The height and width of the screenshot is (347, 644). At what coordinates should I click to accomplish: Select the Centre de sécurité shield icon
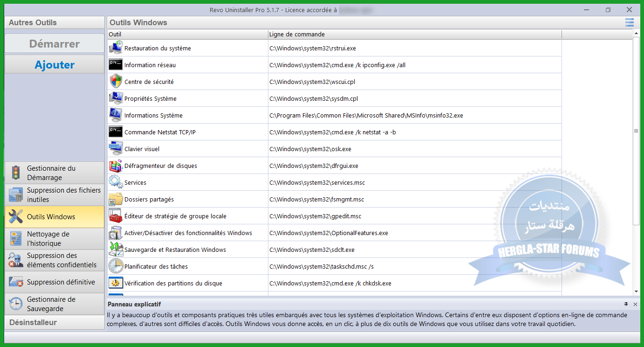point(116,82)
